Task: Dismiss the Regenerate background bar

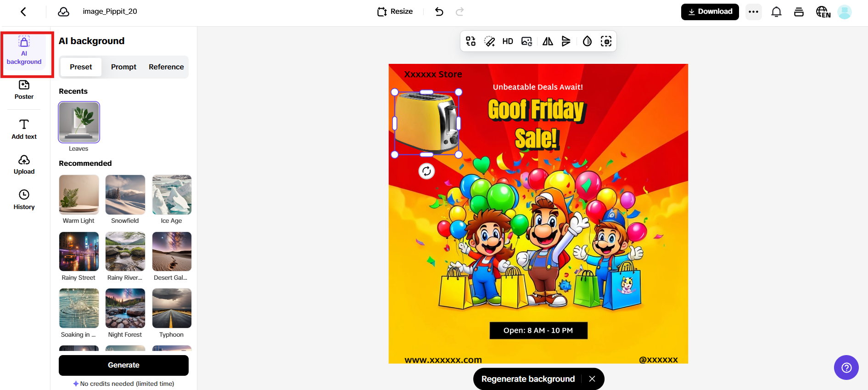Action: pyautogui.click(x=592, y=379)
